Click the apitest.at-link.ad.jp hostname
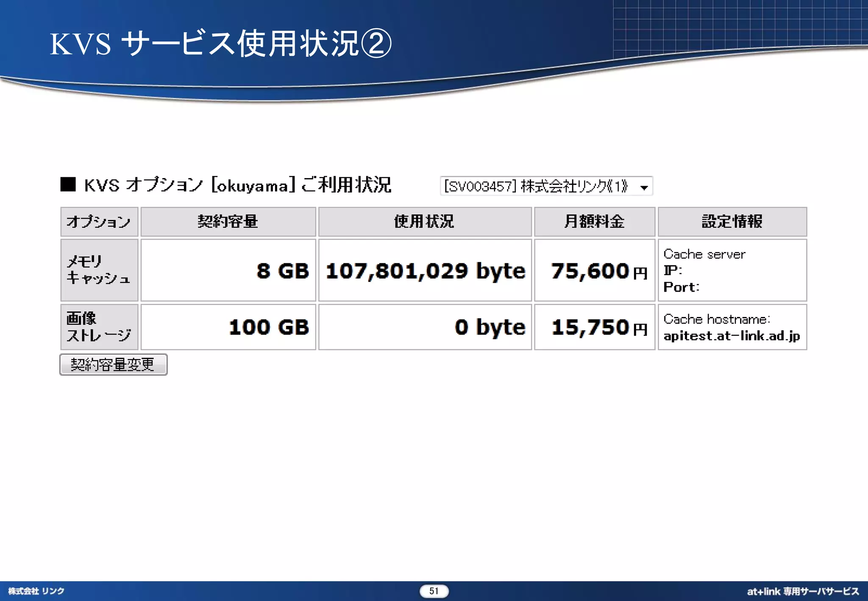The image size is (868, 601). (x=732, y=336)
